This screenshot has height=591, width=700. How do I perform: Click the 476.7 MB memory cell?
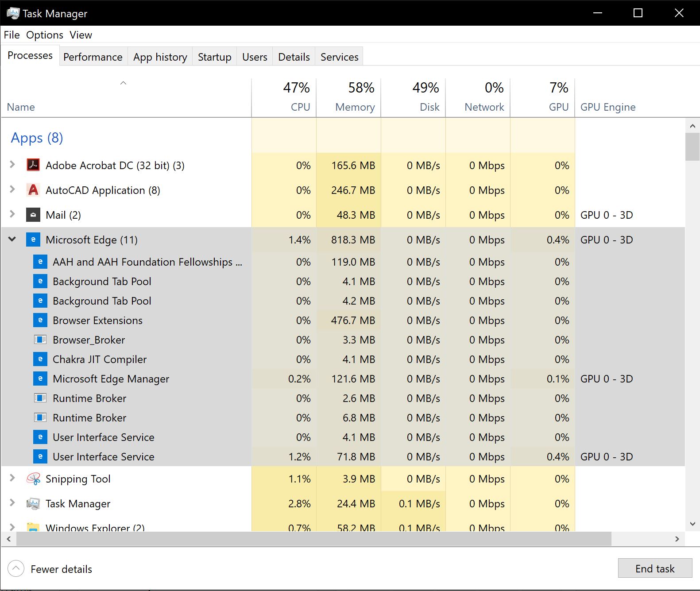point(353,320)
